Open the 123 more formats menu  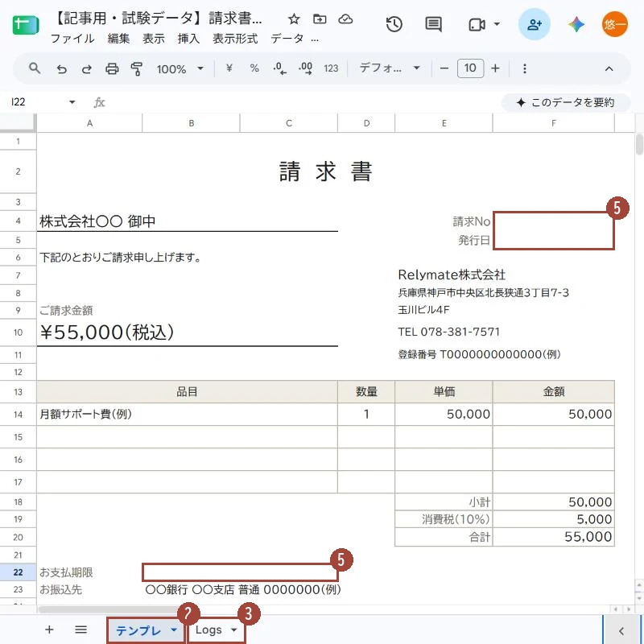click(331, 68)
